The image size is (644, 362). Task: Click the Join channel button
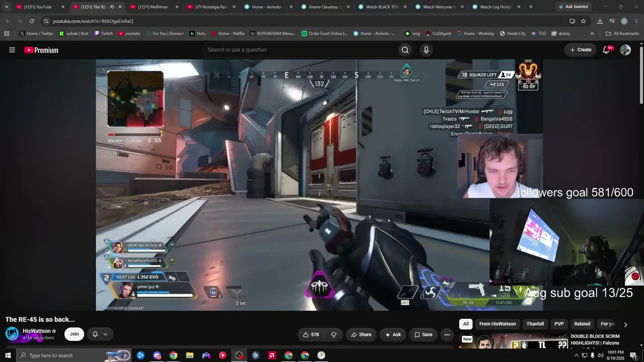click(x=74, y=334)
